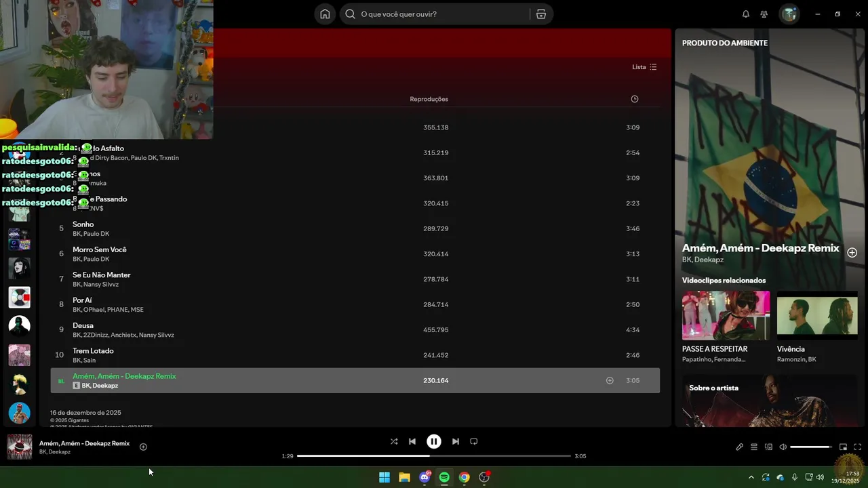Open the song title in Now Playing panel
Image resolution: width=868 pixels, height=488 pixels.
click(x=761, y=248)
